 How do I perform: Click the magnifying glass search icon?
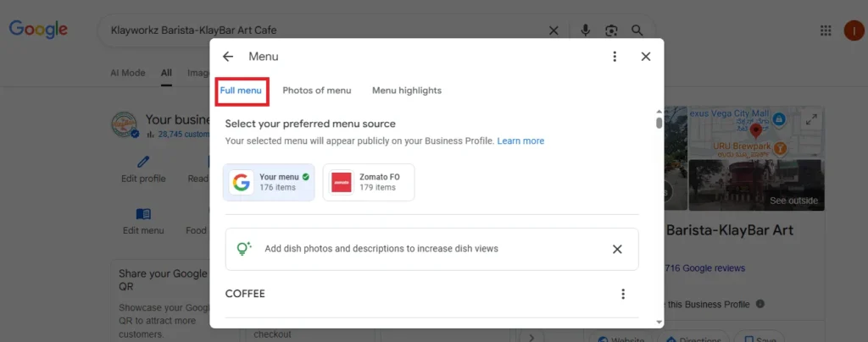(637, 30)
